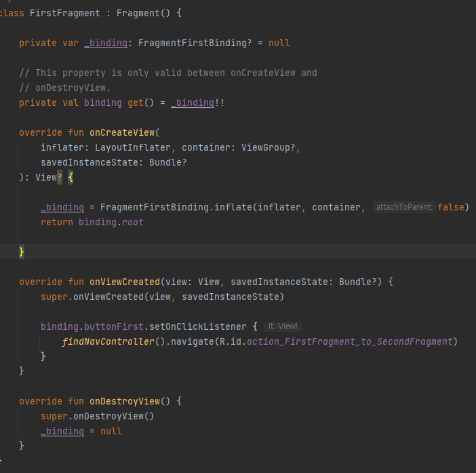Click the false argument value
476x473 pixels.
click(451, 207)
